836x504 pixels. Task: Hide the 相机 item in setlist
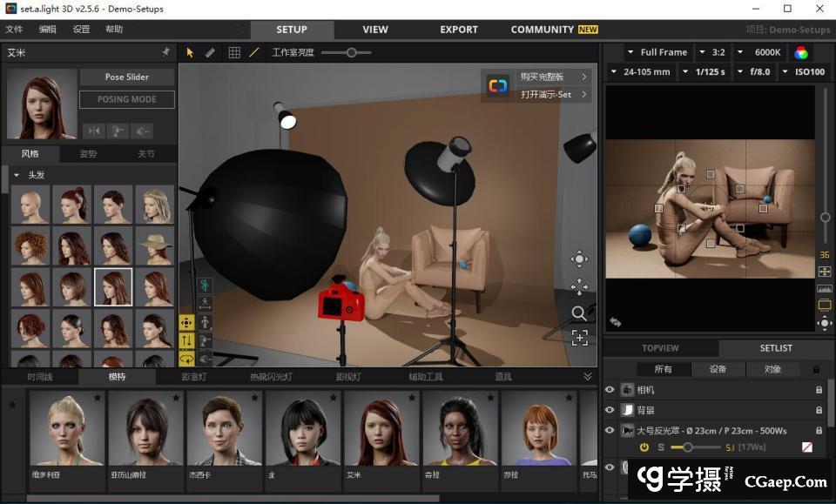610,390
